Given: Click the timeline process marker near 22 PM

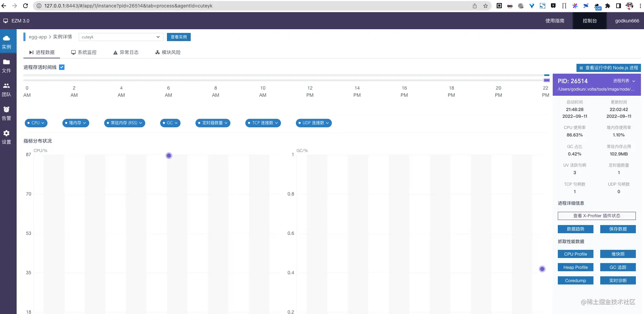Looking at the screenshot, I should tap(547, 80).
